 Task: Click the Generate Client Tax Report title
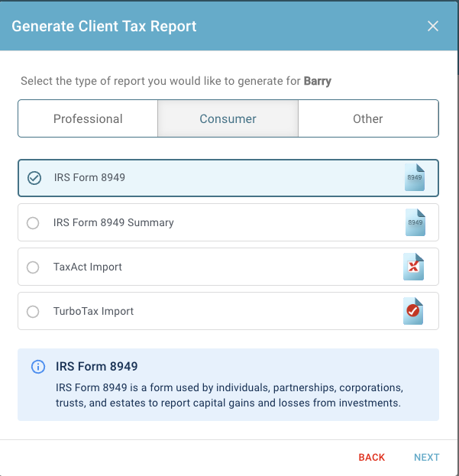point(104,26)
